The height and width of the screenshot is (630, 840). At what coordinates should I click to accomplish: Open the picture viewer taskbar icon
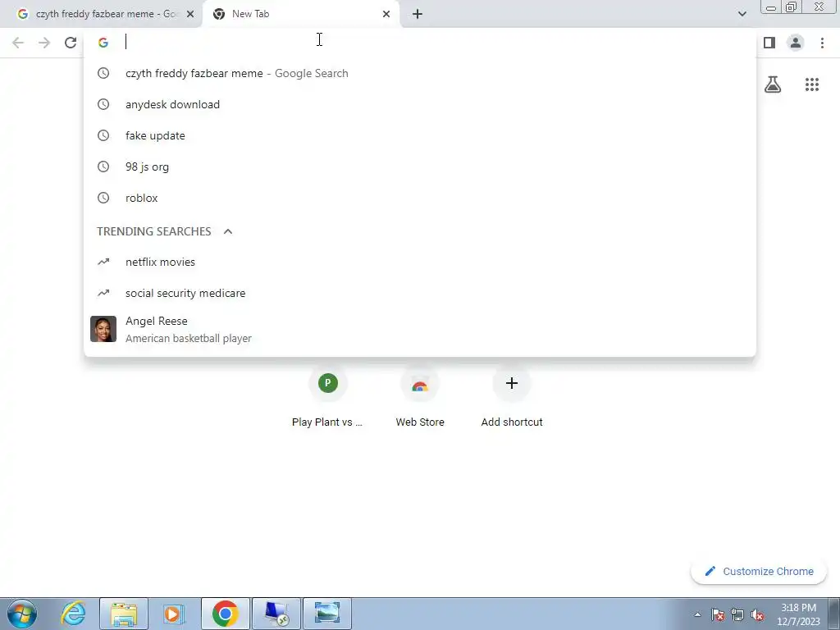coord(327,614)
